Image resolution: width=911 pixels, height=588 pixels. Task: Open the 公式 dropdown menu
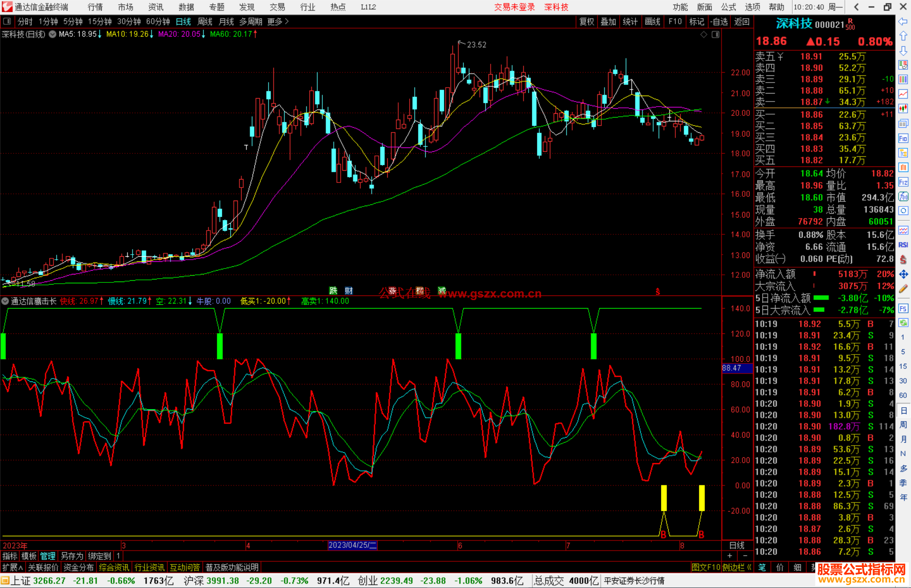(x=728, y=7)
